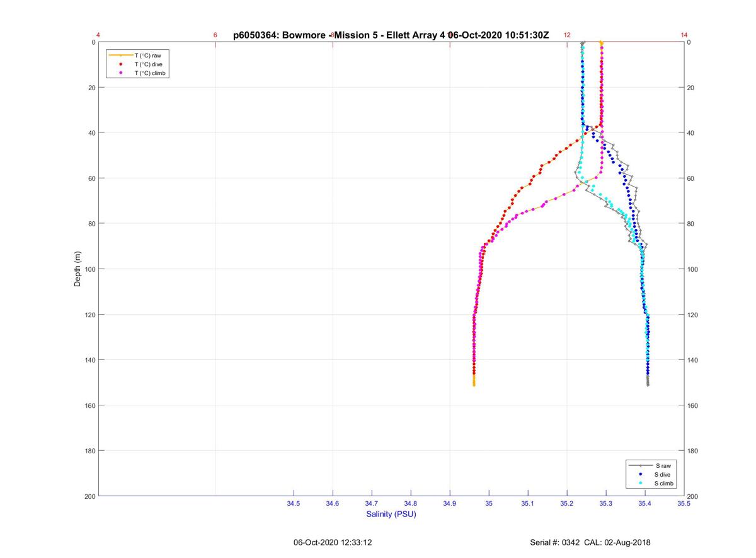Click depth tick '100' on right axis
The width and height of the screenshot is (756, 558).
coord(694,269)
